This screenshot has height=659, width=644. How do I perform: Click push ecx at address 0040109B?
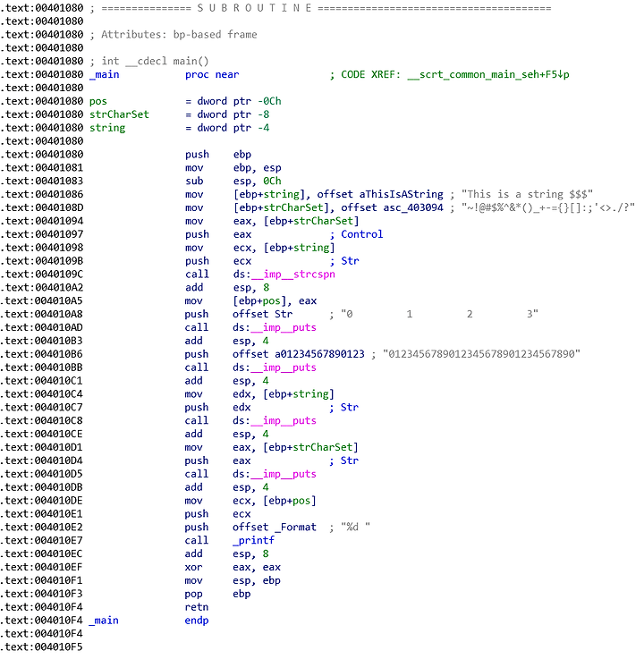point(218,261)
